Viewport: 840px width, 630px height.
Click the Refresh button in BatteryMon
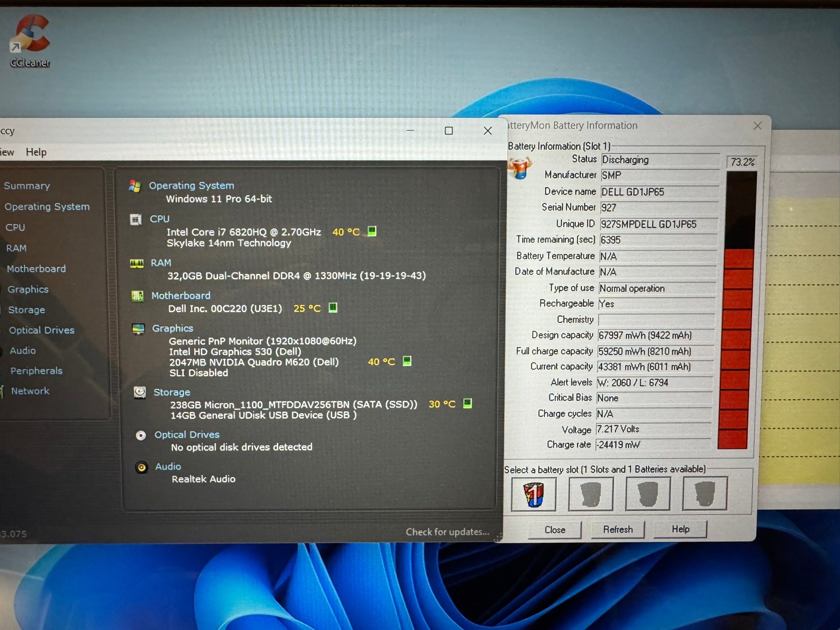tap(618, 530)
